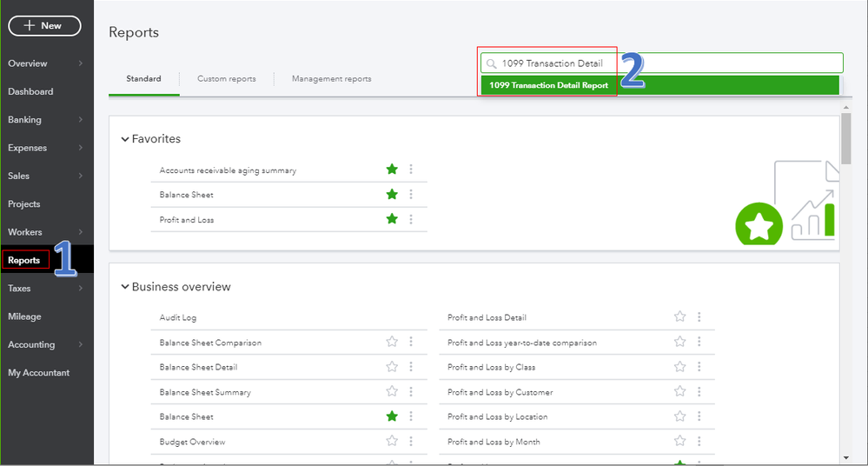The image size is (868, 466).
Task: Switch to the Custom reports tab
Action: (x=226, y=79)
